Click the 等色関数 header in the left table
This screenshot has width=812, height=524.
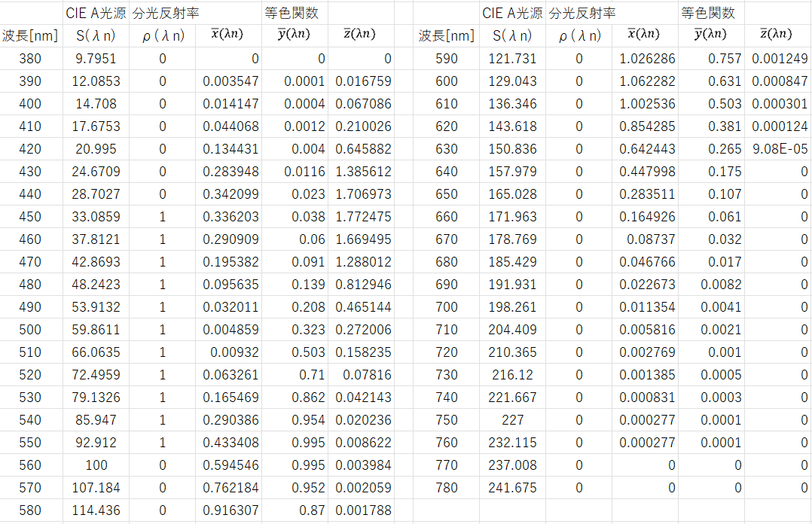[x=292, y=13]
